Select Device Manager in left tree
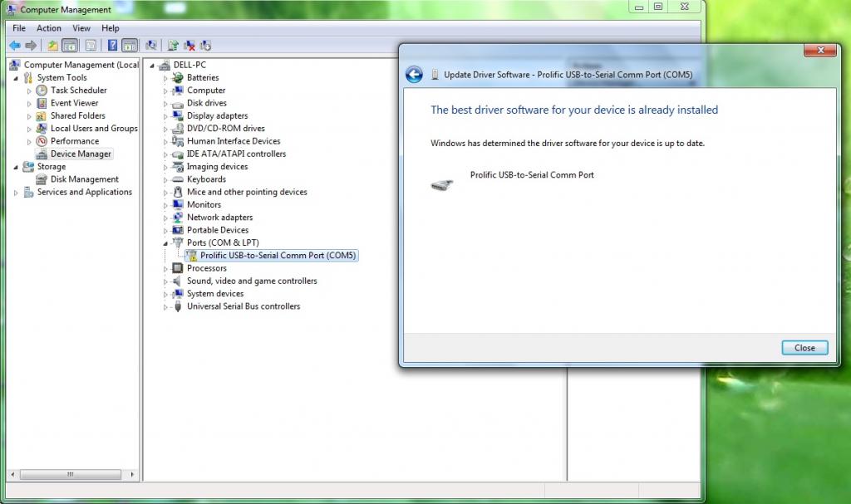851x504 pixels. (81, 154)
